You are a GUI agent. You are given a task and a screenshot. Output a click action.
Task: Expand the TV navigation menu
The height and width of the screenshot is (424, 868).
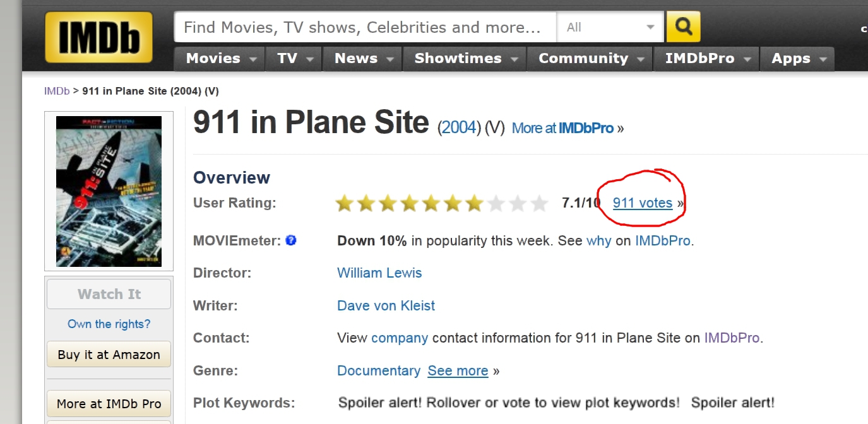pos(294,59)
